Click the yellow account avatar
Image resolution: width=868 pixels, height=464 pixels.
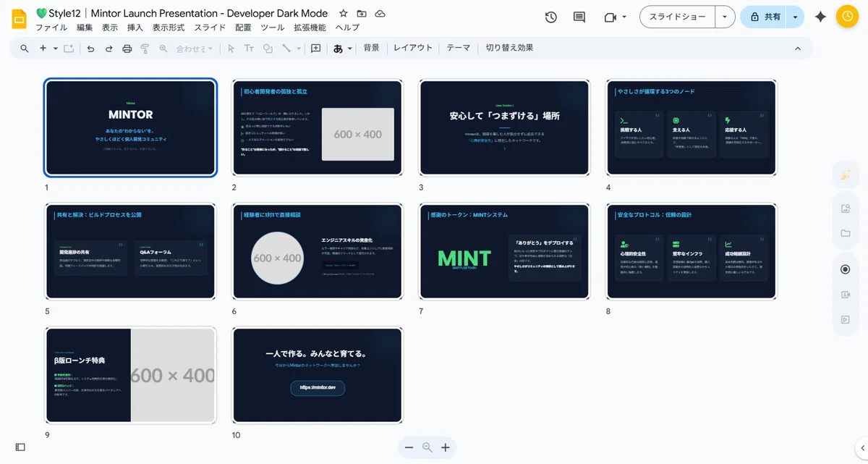[x=847, y=17]
